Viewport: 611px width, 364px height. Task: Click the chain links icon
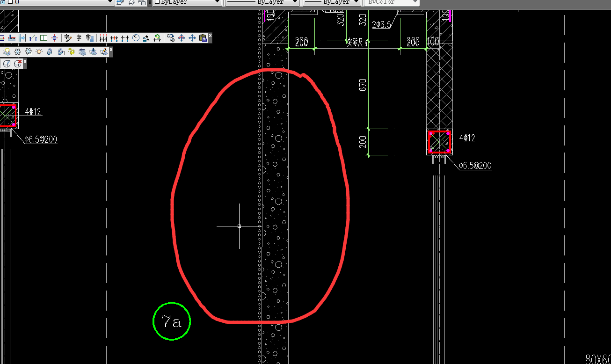click(x=171, y=38)
